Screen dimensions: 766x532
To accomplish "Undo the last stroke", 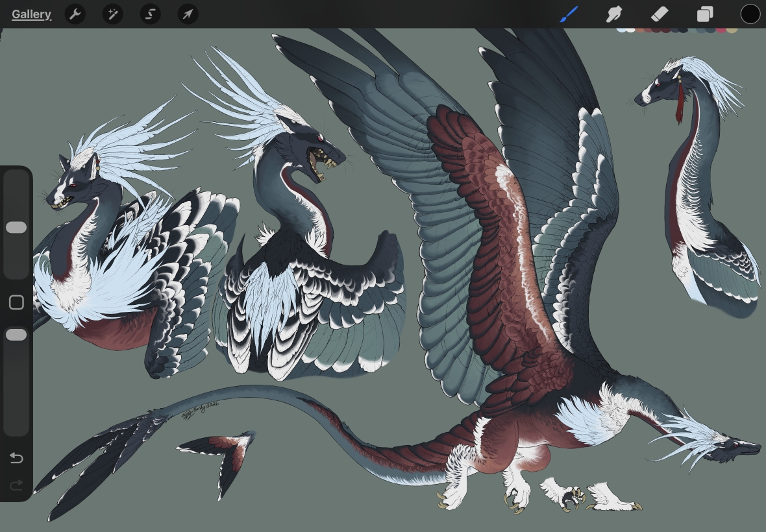I will pyautogui.click(x=16, y=459).
